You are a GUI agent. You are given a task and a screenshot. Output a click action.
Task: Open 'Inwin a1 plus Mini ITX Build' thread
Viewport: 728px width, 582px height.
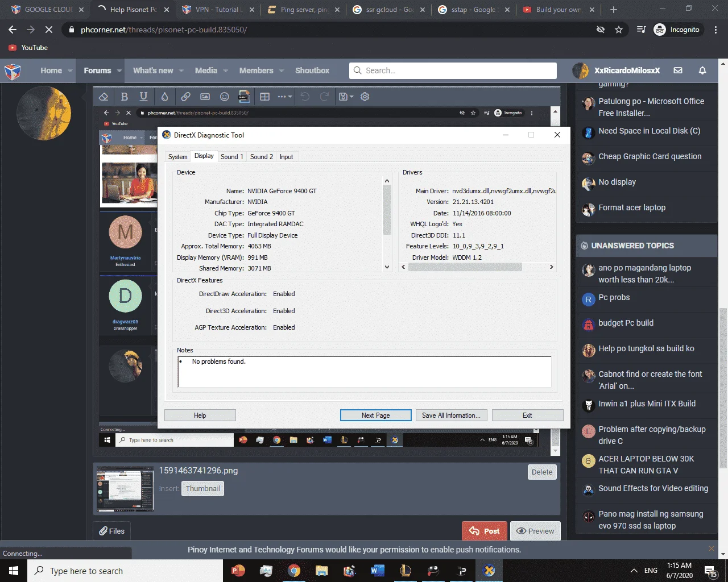(647, 404)
